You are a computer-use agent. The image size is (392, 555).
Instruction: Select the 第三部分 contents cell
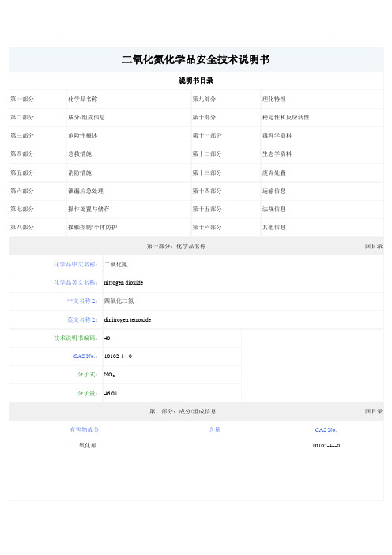pos(22,135)
